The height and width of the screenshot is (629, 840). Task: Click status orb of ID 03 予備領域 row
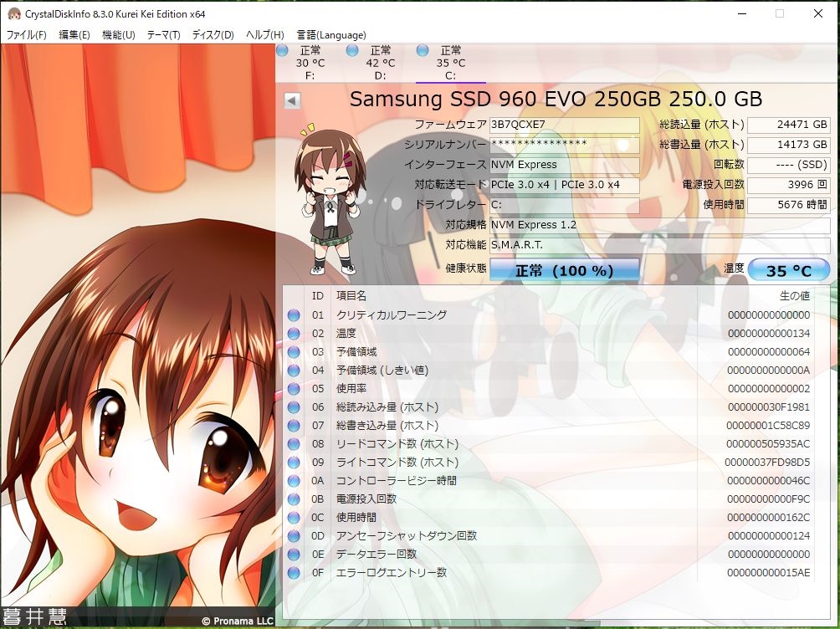tap(294, 352)
